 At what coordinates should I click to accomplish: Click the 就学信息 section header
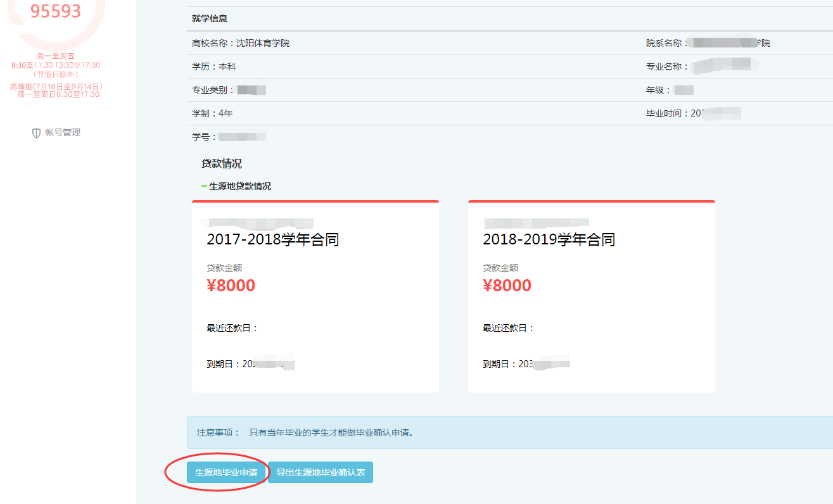pyautogui.click(x=210, y=19)
